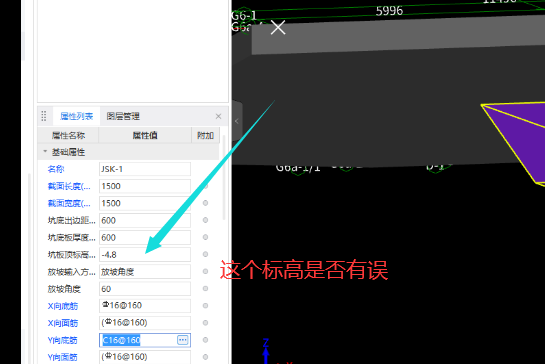
Task: Edit the X向面筋 rebar value
Action: point(145,323)
